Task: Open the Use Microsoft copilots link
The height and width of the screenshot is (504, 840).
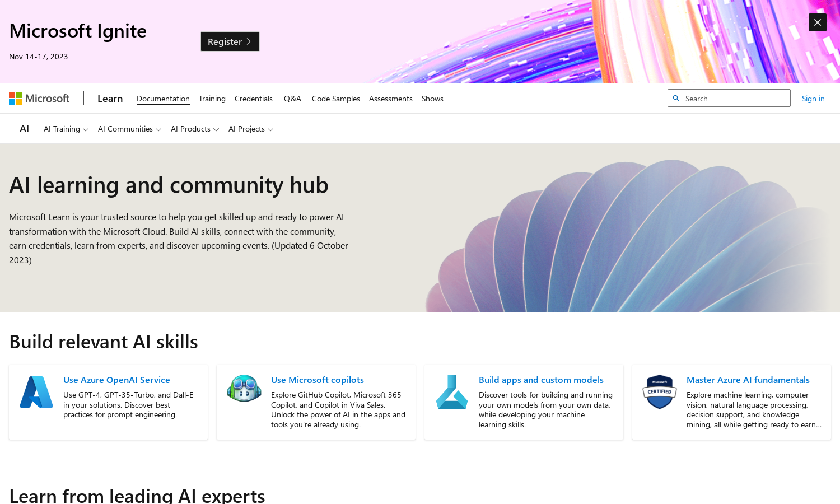Action: [318, 380]
